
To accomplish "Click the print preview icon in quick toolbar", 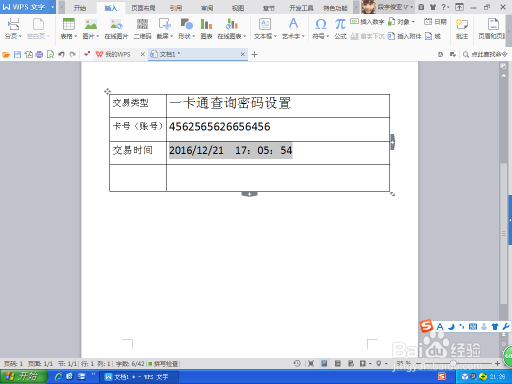I will [50, 54].
